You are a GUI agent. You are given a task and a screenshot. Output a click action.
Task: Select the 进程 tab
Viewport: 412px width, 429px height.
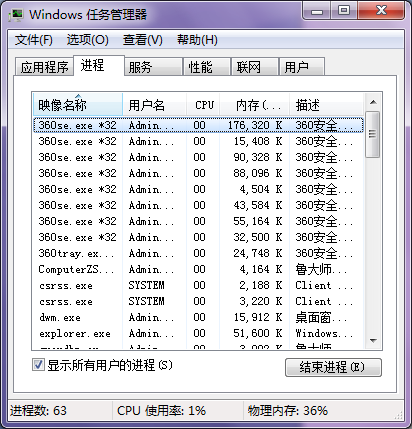99,65
